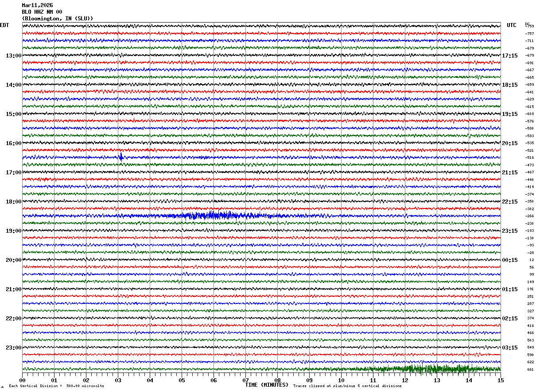Screen dimensions: 536x392
Task: Click the DC offset value -28
Action: click(530, 253)
